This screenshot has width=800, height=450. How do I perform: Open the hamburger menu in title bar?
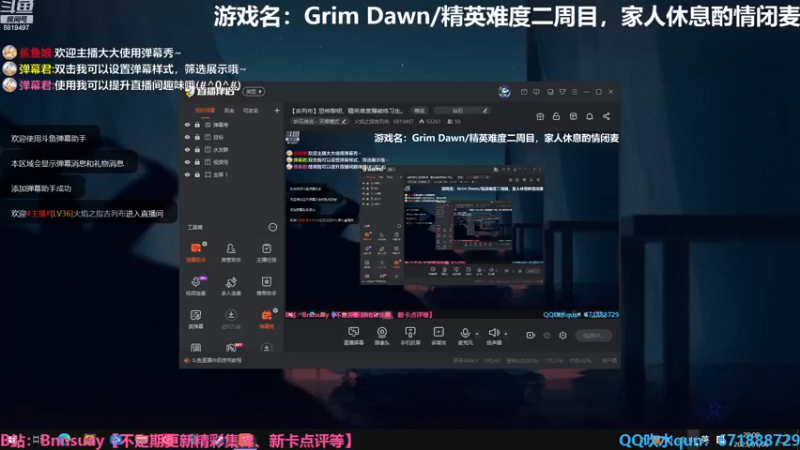574,92
